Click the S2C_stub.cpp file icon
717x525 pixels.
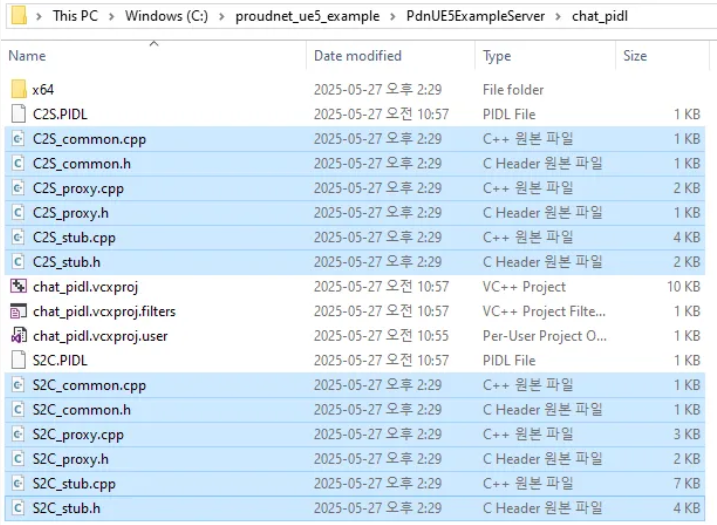pyautogui.click(x=18, y=483)
